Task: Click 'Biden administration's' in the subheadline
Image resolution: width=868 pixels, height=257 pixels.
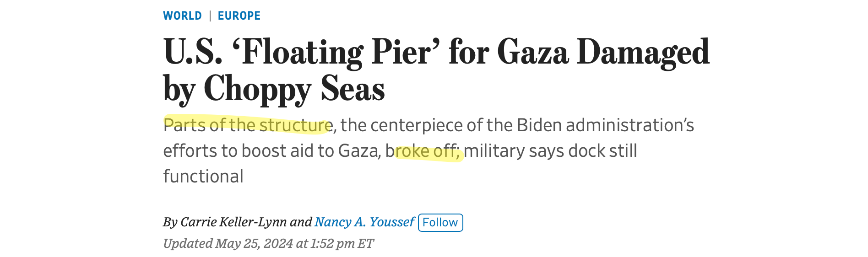Action: (605, 125)
